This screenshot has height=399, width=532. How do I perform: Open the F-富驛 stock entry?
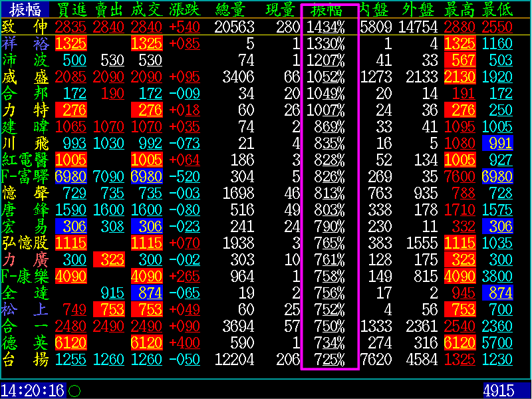point(25,176)
